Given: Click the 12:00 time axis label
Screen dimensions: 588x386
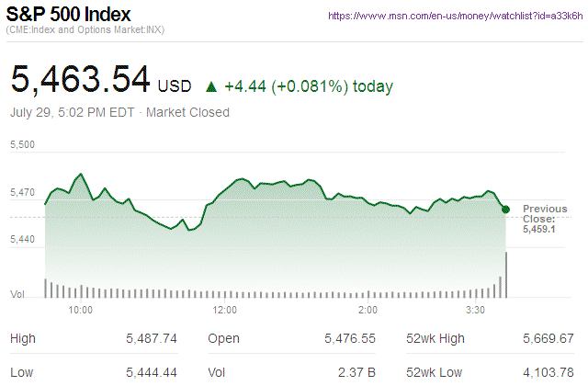Looking at the screenshot, I should tap(225, 310).
